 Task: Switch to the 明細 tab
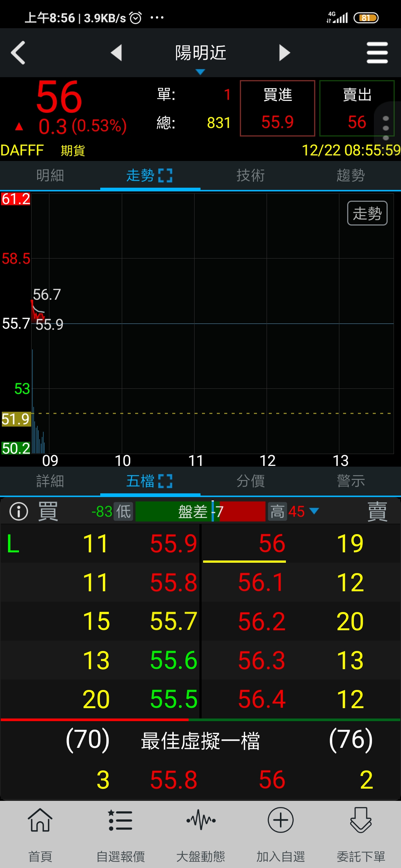click(x=50, y=175)
